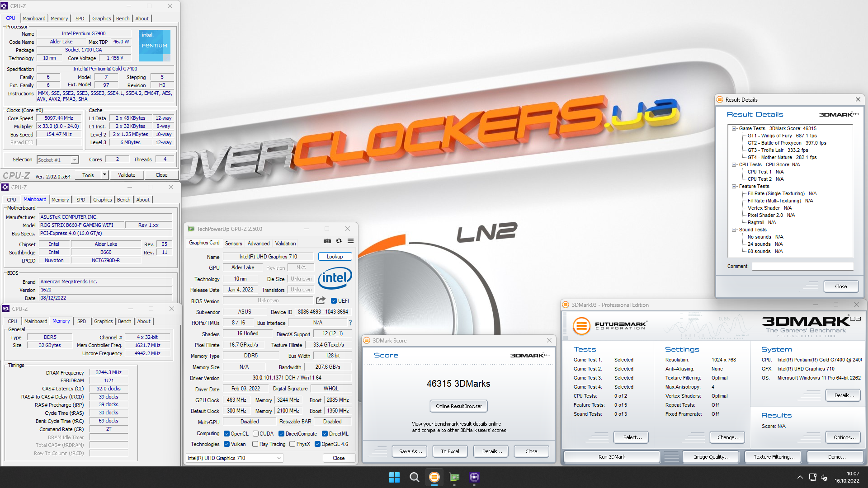Toggle the OpenCL checkbox
The width and height of the screenshot is (868, 488).
(226, 434)
